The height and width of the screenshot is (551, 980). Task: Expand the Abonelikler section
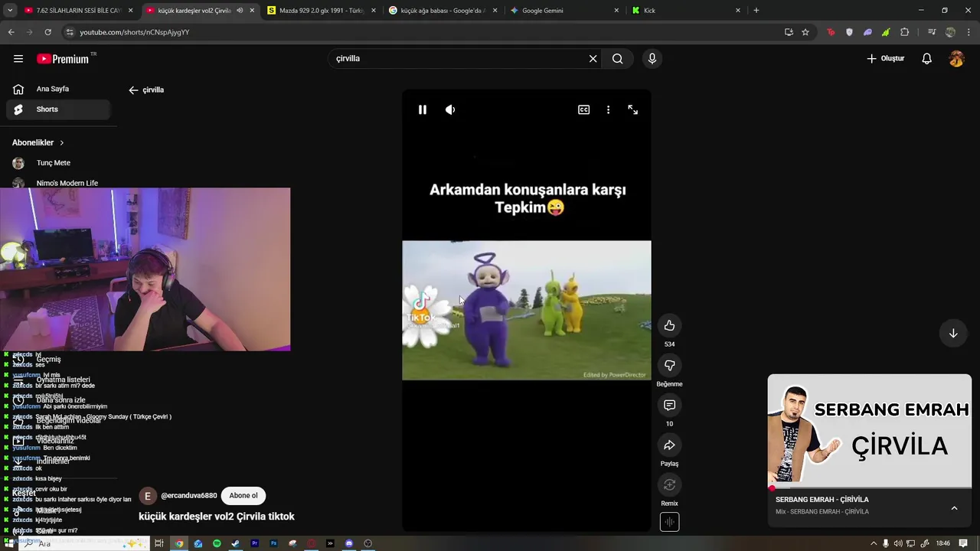(38, 142)
